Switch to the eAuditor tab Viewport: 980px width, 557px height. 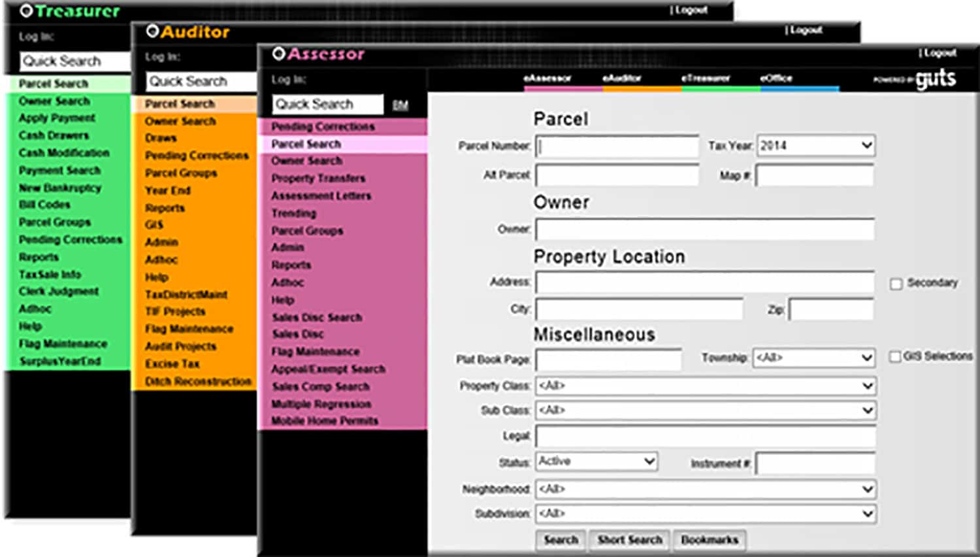pos(621,78)
